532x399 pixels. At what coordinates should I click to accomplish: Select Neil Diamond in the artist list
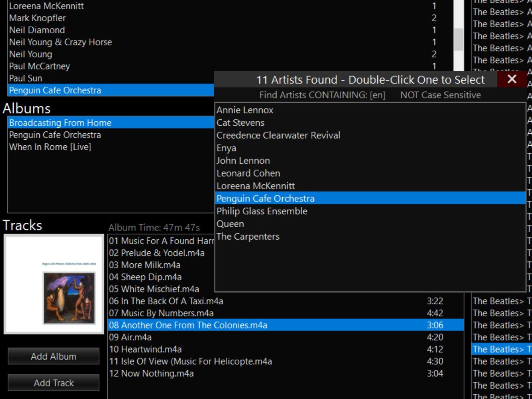tap(37, 30)
